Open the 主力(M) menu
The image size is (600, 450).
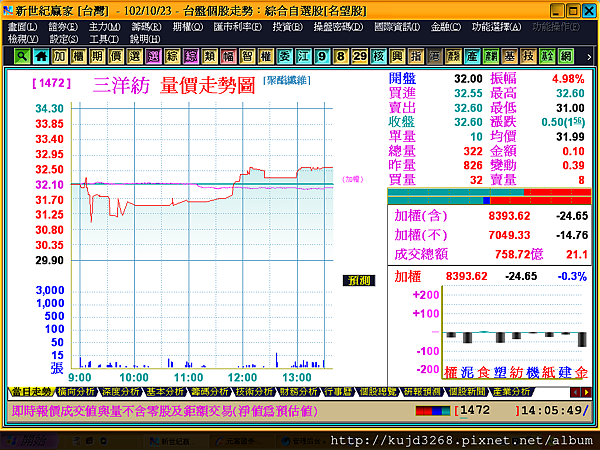coord(104,27)
